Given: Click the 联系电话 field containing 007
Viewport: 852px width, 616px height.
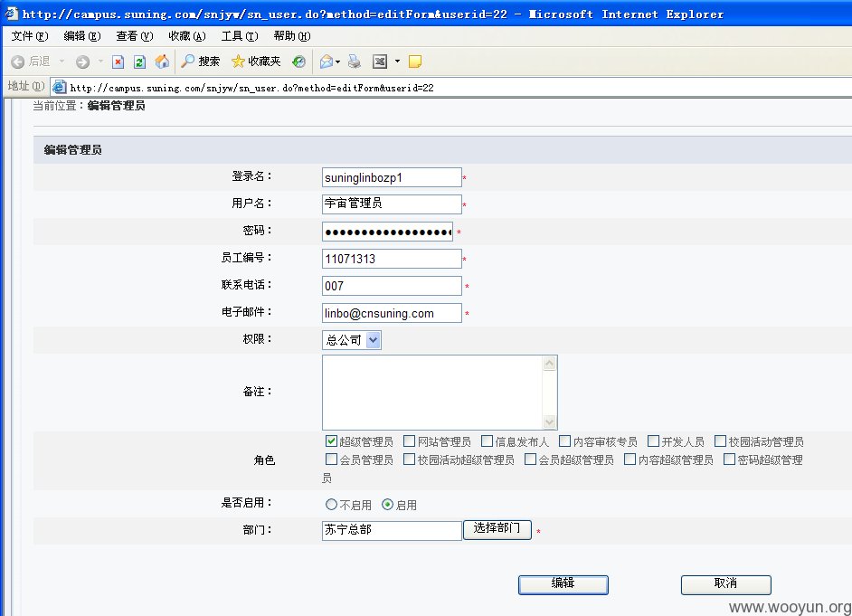Looking at the screenshot, I should point(392,286).
